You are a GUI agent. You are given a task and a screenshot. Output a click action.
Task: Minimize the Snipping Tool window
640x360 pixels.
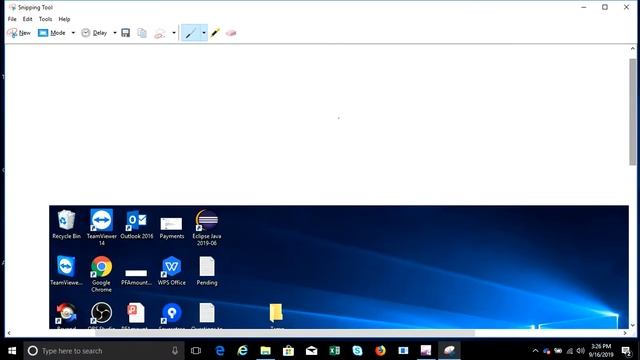coord(584,7)
